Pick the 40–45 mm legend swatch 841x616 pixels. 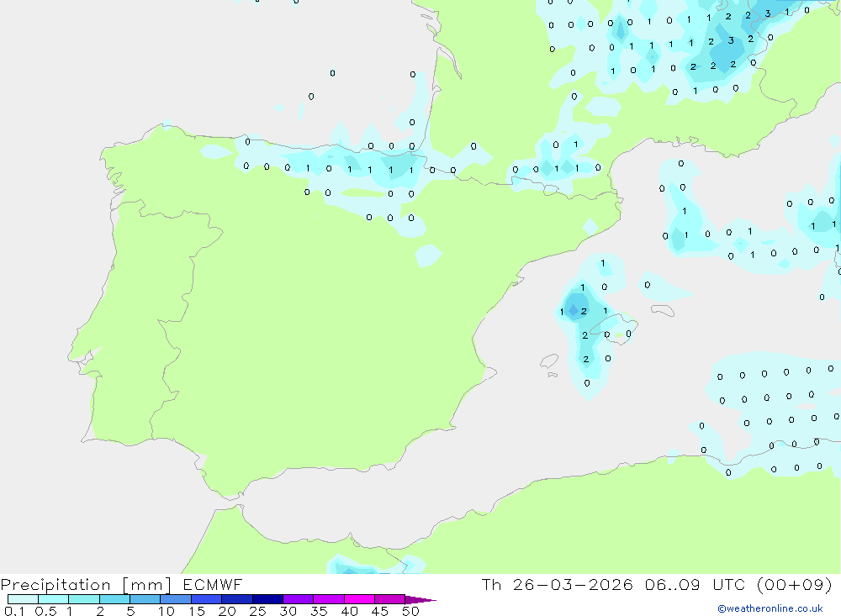[x=359, y=599]
